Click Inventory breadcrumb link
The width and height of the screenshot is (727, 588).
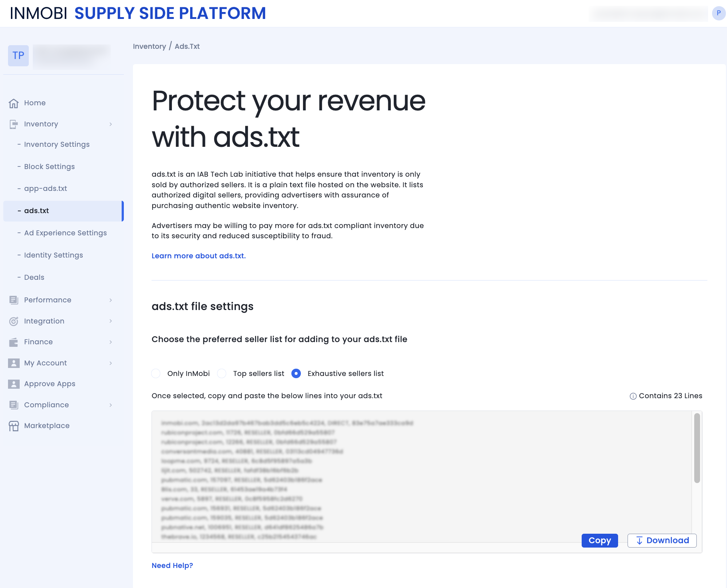149,46
